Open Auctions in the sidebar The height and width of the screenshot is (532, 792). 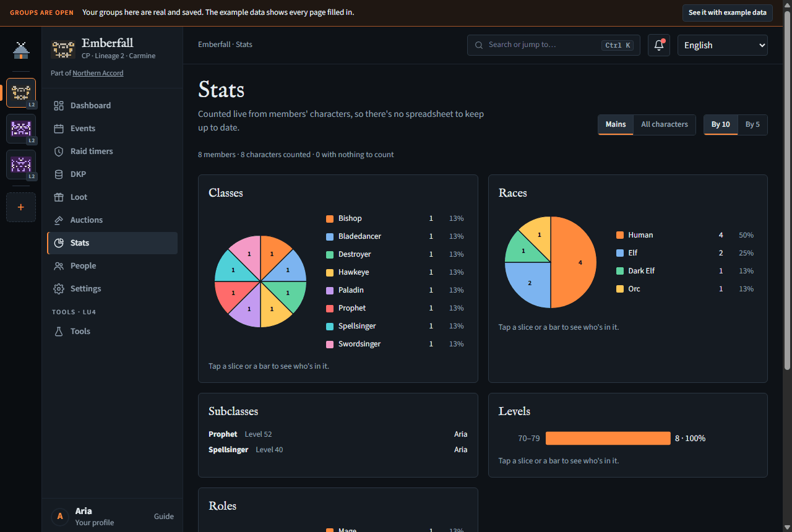pos(112,220)
